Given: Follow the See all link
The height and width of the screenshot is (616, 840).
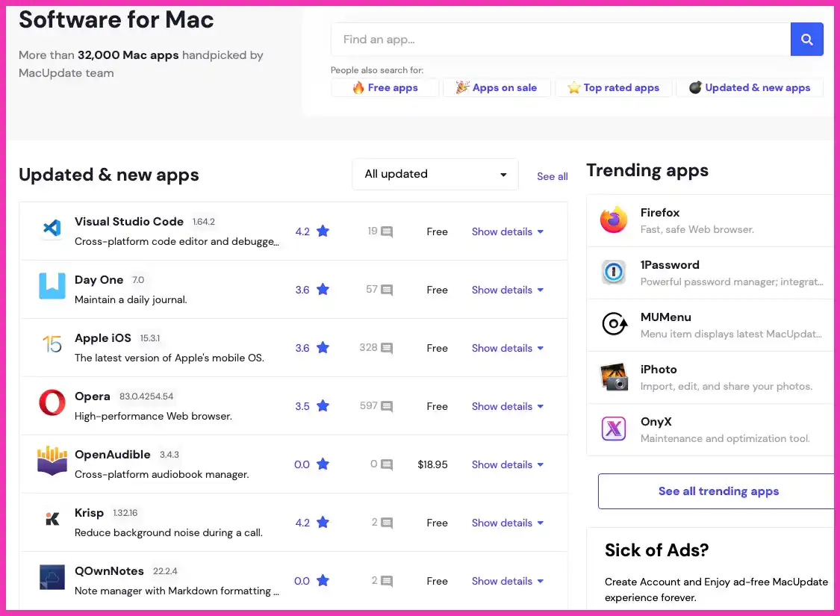Looking at the screenshot, I should 553,176.
